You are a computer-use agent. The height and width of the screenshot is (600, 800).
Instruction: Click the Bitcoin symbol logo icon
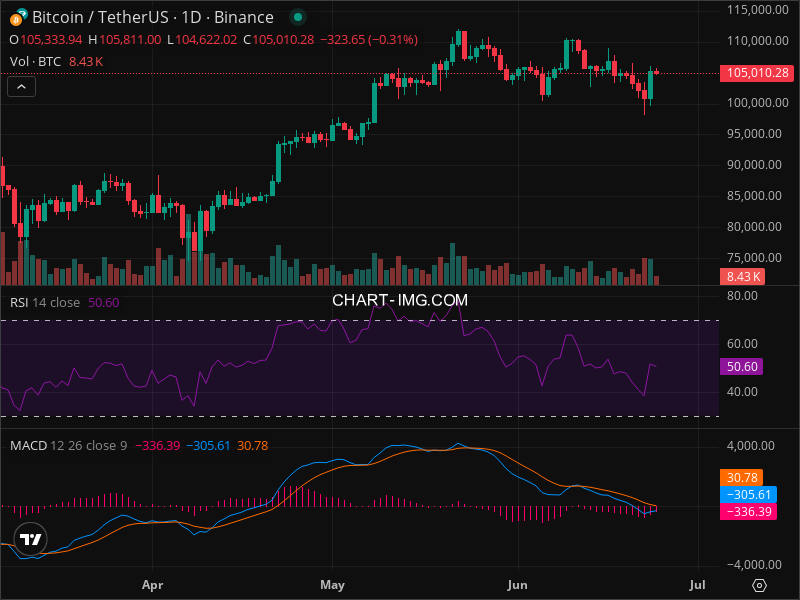18,17
